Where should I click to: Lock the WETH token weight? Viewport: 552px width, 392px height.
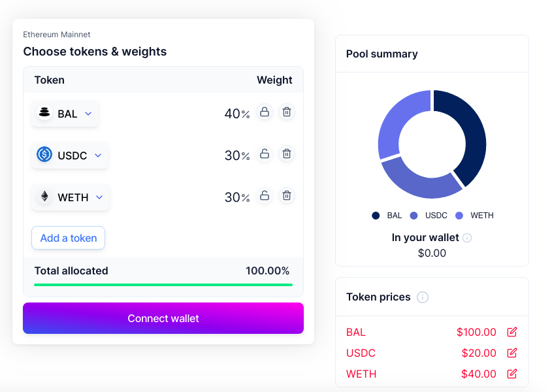click(265, 195)
